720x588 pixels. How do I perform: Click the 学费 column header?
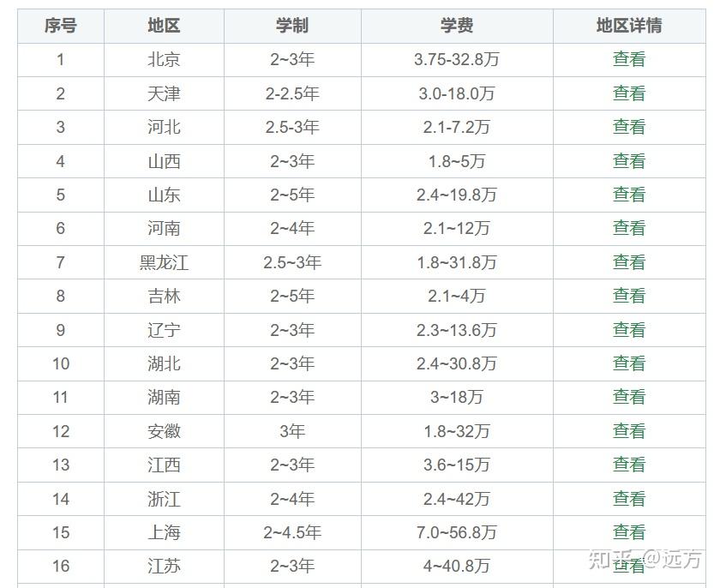coord(457,26)
